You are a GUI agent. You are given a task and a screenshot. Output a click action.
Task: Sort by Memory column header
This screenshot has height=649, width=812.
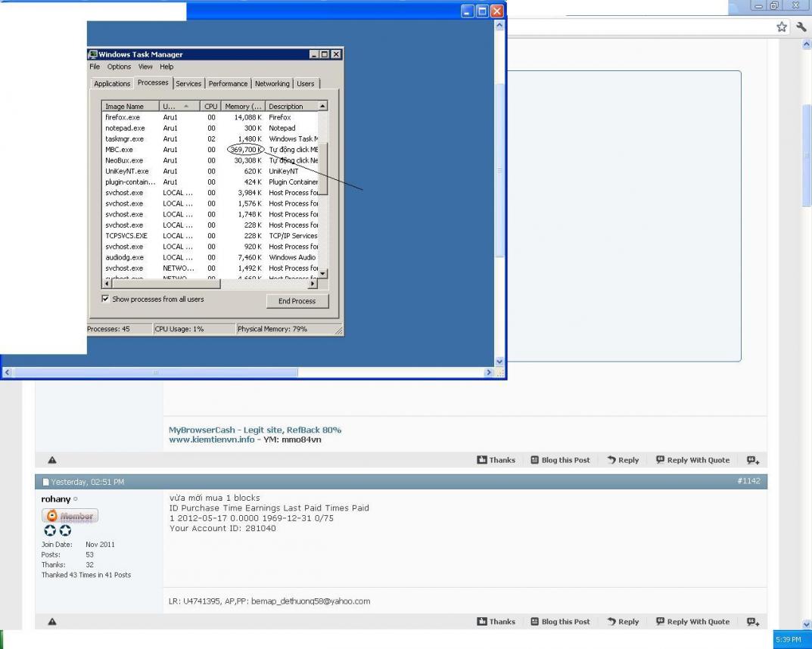click(x=243, y=106)
